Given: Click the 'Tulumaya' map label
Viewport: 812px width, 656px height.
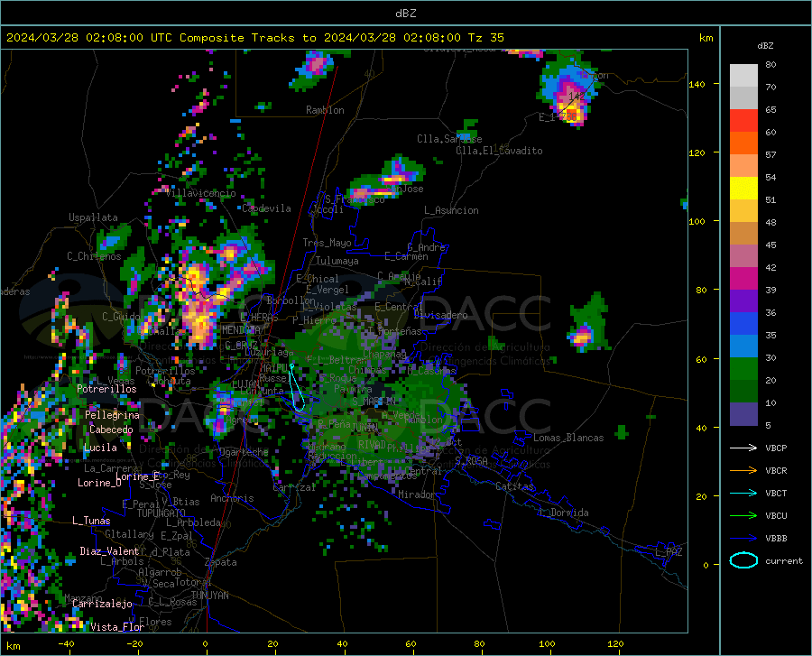Looking at the screenshot, I should click(337, 261).
